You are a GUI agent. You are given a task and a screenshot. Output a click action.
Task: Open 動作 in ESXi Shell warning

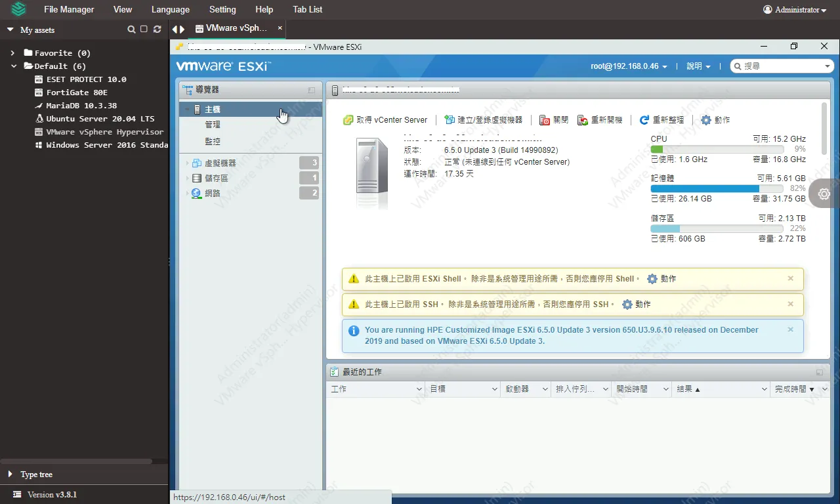point(661,279)
